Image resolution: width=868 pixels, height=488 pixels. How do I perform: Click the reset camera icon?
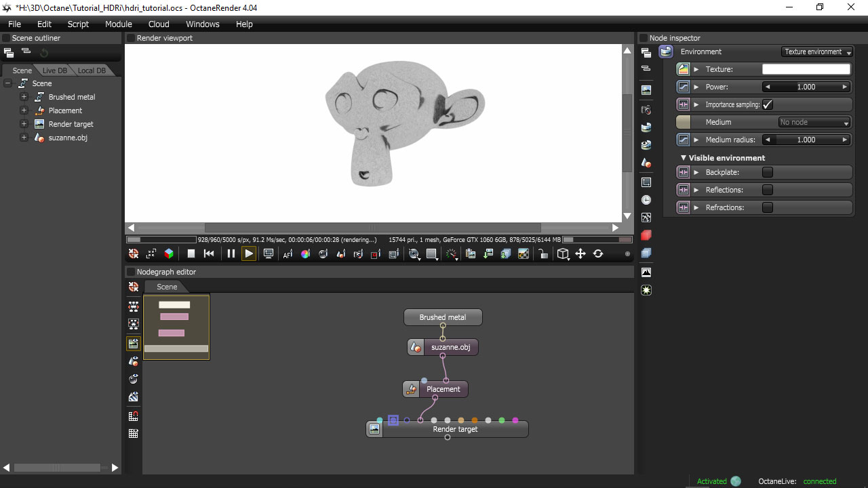tap(151, 253)
